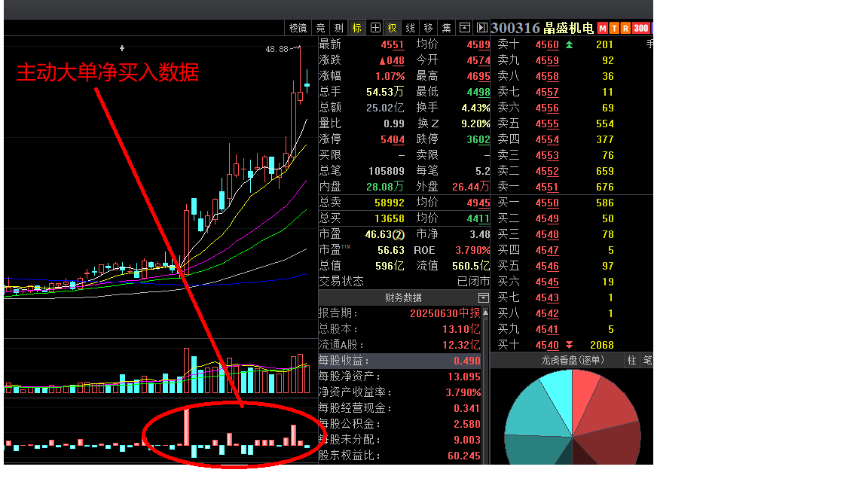Click the 最新 price value 4551

(393, 45)
